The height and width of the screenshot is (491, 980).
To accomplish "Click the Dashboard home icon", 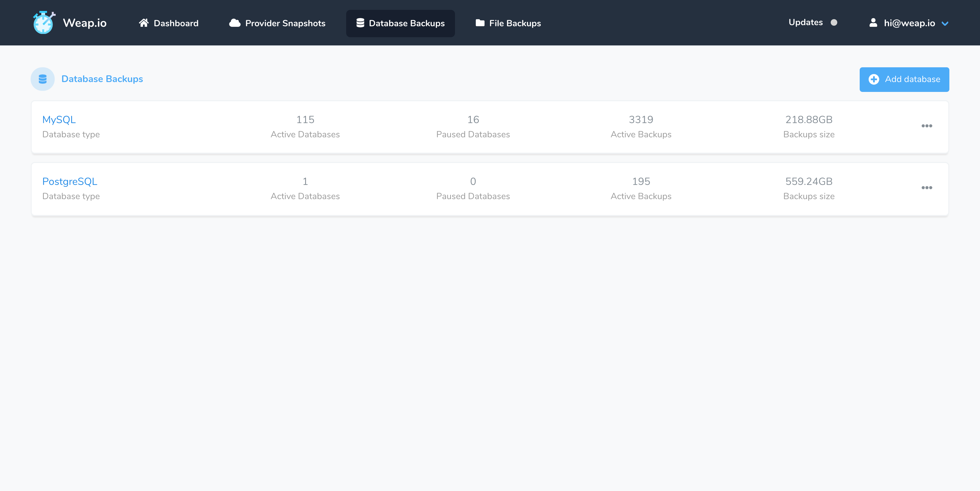I will (144, 23).
